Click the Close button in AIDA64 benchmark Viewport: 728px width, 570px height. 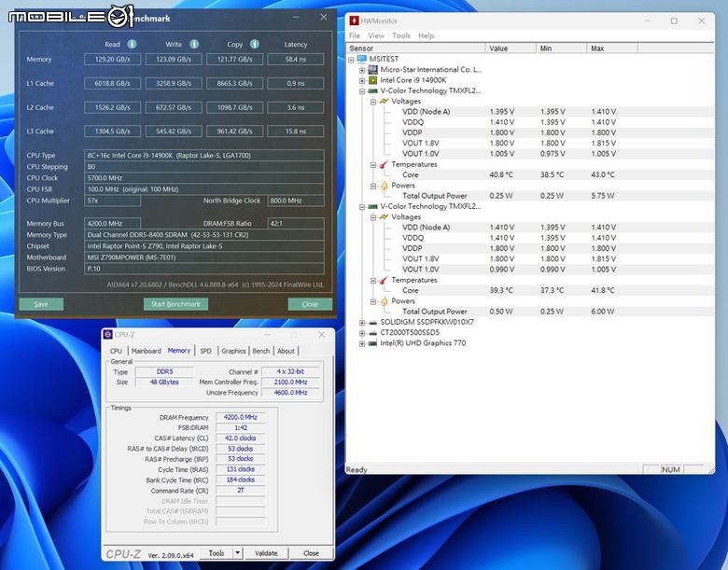(x=310, y=304)
